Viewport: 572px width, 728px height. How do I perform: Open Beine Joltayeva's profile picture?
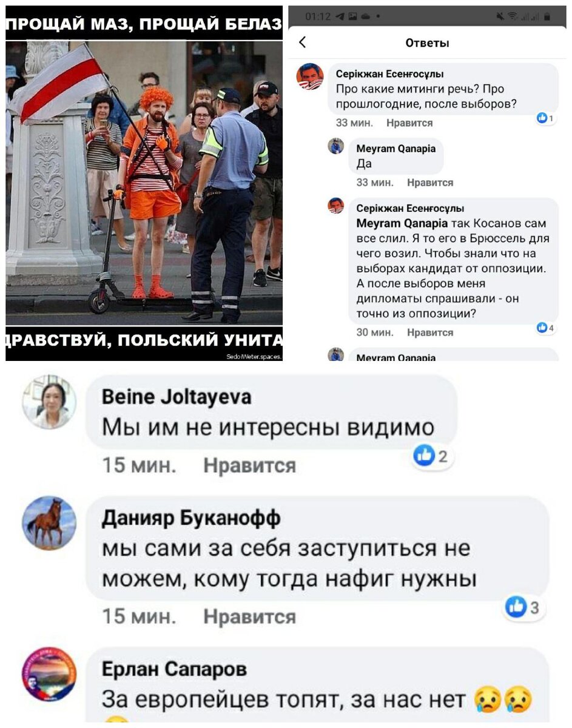point(50,402)
